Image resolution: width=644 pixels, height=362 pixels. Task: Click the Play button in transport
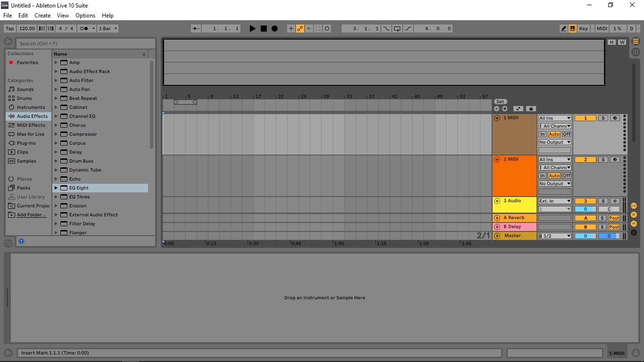[x=253, y=29]
